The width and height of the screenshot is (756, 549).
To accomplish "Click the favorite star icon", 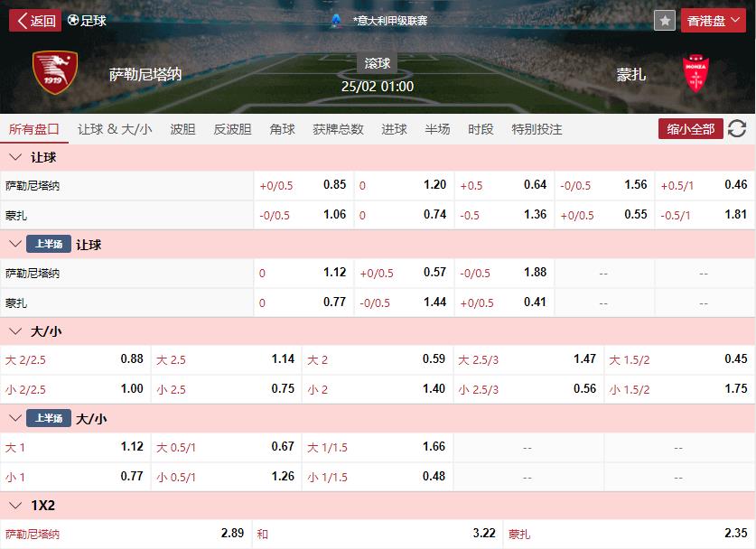I will (x=665, y=20).
